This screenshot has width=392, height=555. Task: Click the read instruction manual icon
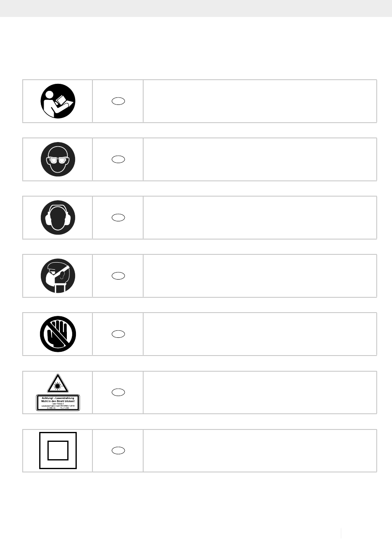click(x=58, y=101)
